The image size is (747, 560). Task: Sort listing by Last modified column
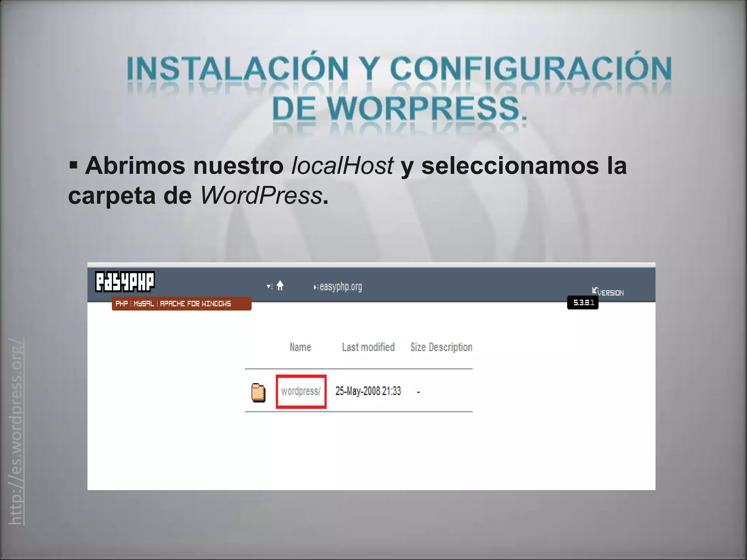(368, 347)
